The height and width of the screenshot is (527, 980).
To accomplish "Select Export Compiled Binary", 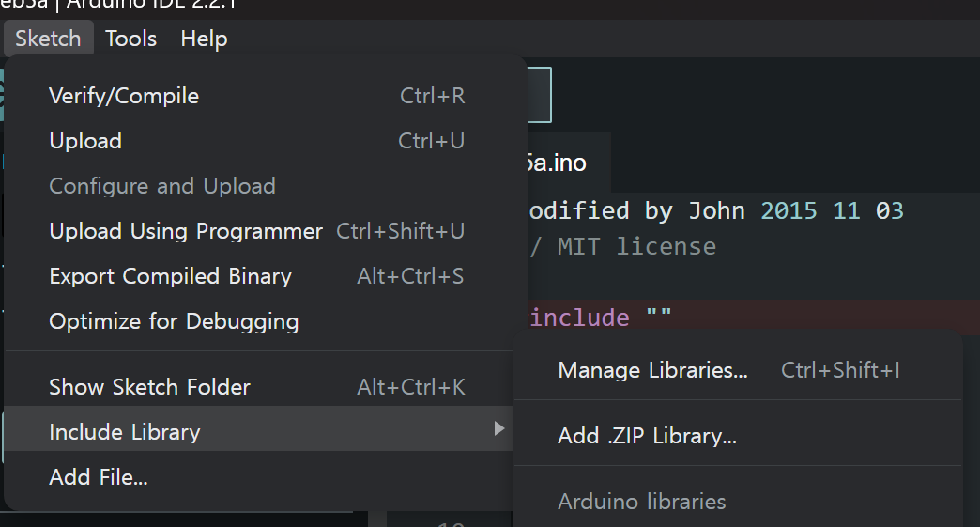I will pyautogui.click(x=258, y=275).
